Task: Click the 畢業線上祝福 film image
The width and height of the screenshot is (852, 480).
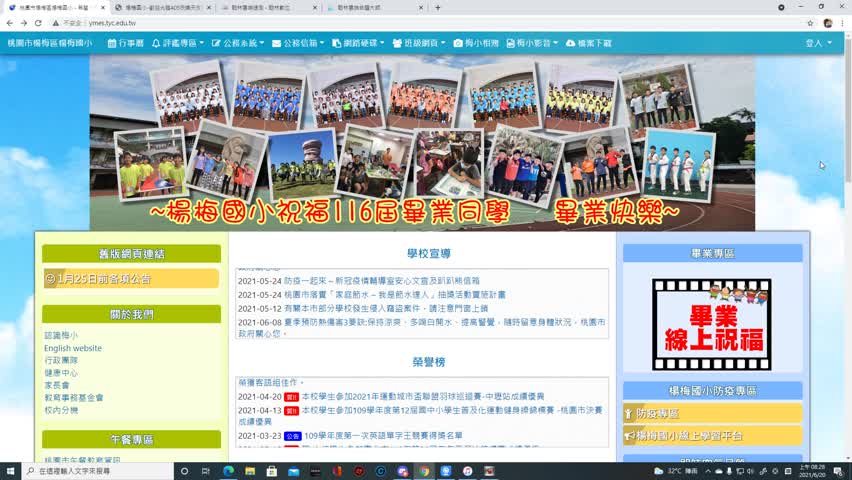Action: click(x=712, y=325)
